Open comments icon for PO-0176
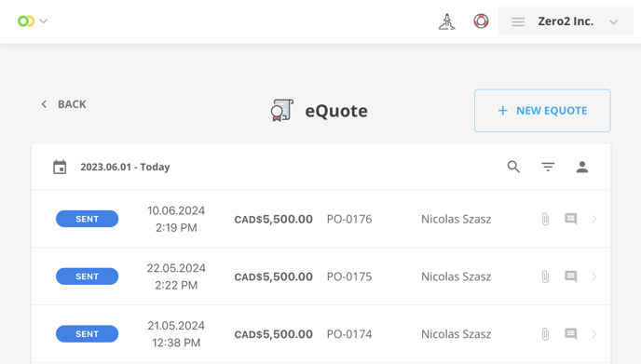The image size is (641, 364). coord(571,219)
